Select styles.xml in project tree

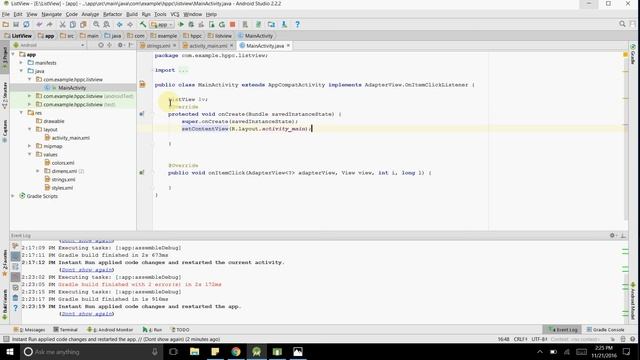[x=62, y=188]
